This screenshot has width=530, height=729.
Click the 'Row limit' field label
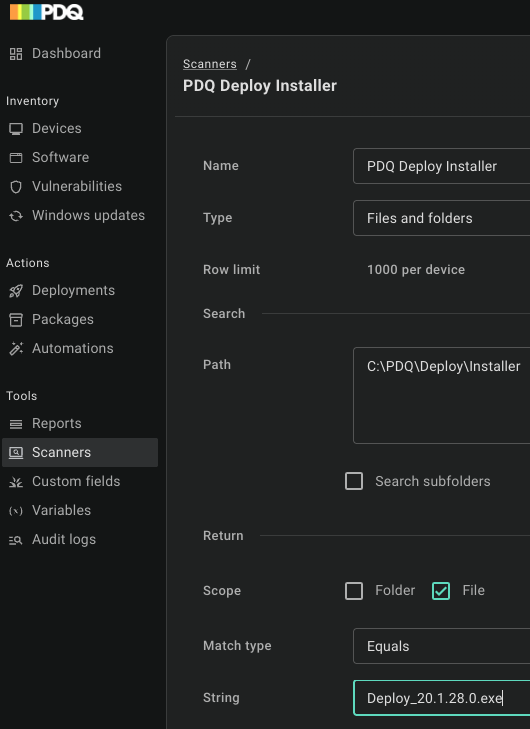coord(232,270)
